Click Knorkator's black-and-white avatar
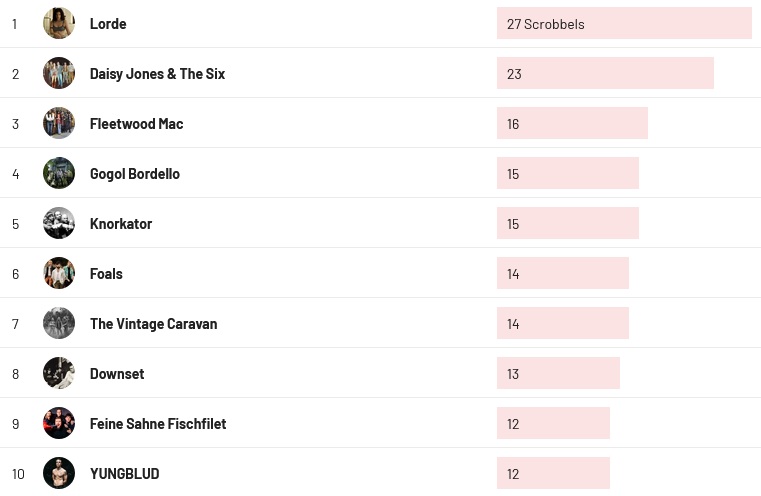The height and width of the screenshot is (496, 761). point(59,223)
